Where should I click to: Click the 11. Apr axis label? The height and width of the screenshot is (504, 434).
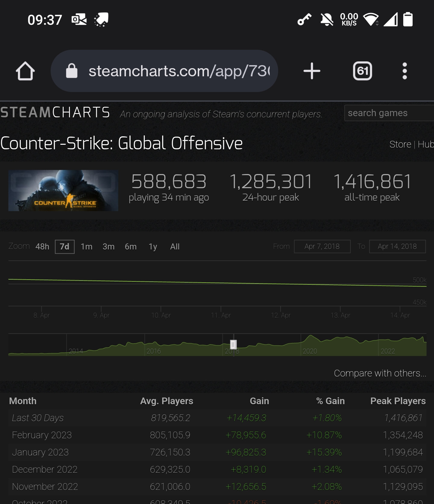point(221,315)
